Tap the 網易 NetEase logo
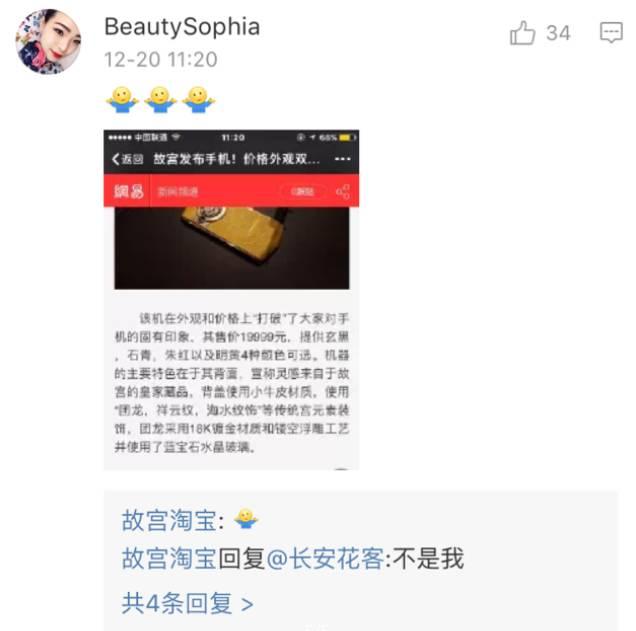The width and height of the screenshot is (636, 631). point(129,191)
